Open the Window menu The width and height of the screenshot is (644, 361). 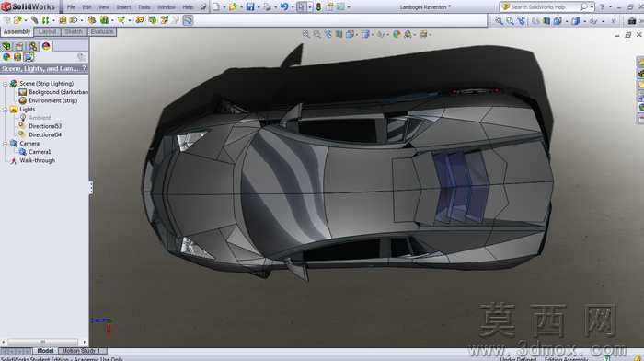[x=167, y=7]
